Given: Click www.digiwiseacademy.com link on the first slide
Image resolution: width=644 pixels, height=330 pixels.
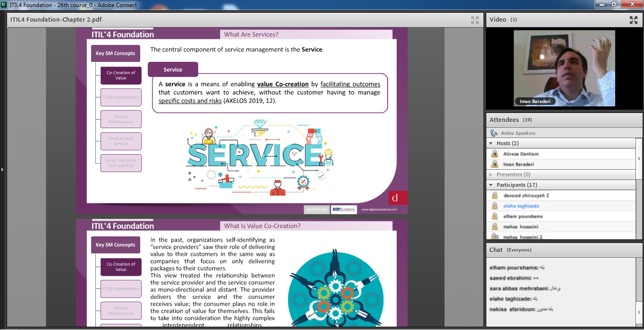Looking at the screenshot, I should click(x=379, y=209).
